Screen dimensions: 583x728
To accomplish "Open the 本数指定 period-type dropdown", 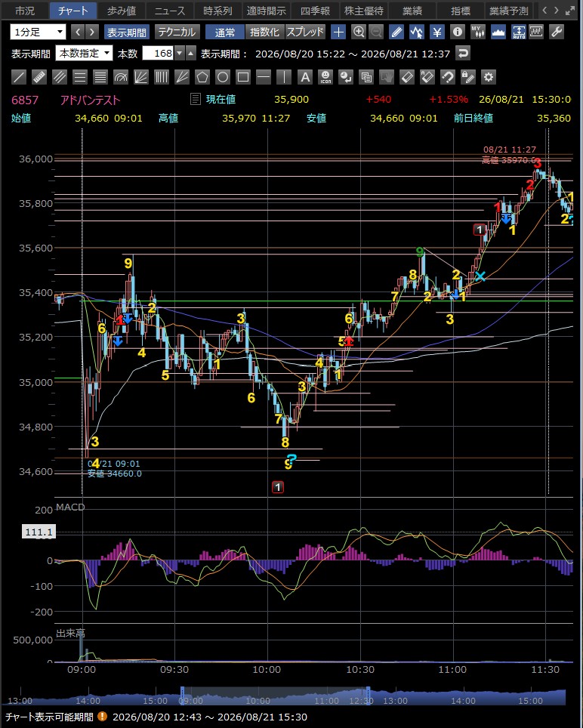I will (x=84, y=54).
